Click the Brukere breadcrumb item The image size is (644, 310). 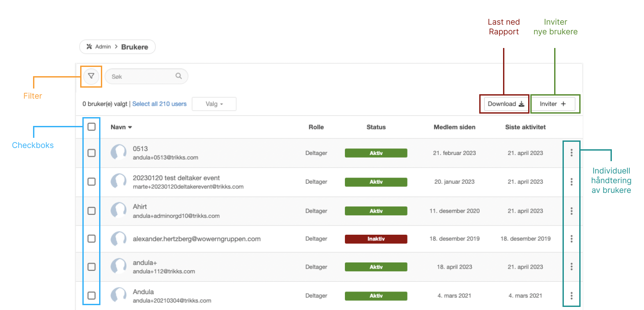point(134,47)
